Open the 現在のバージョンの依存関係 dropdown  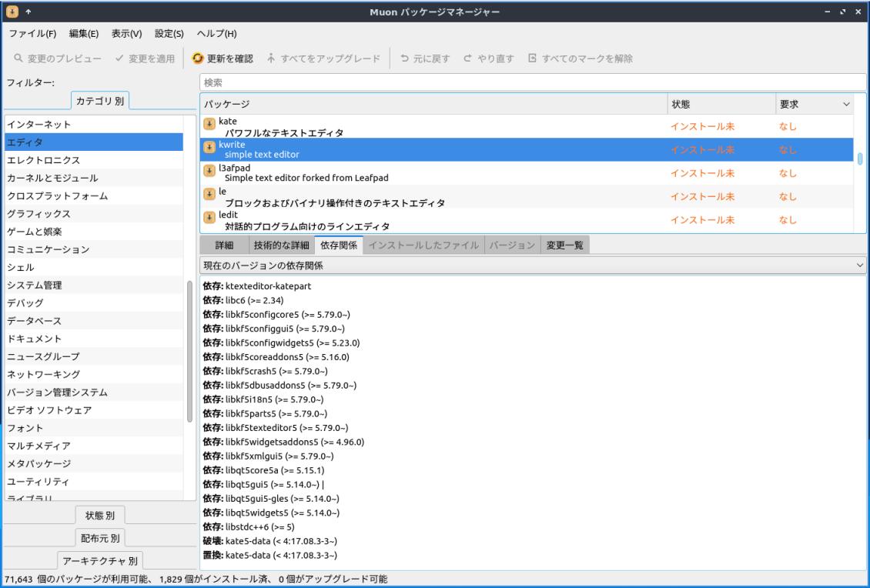[534, 266]
